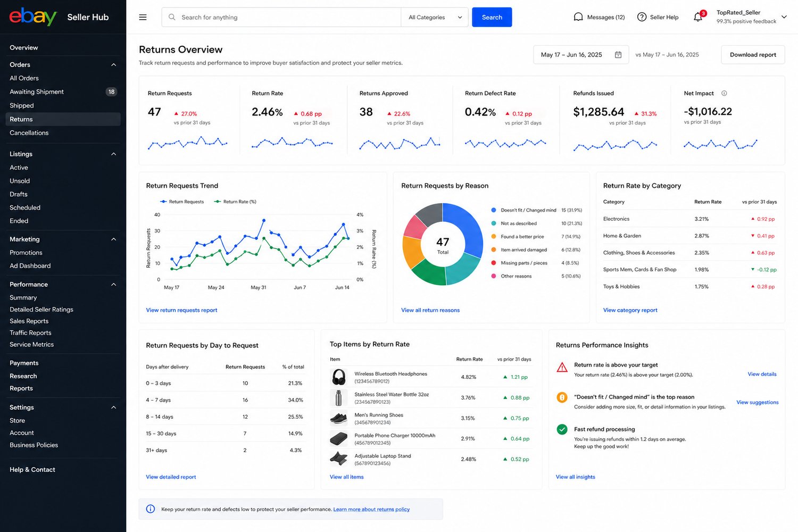Collapse the Listings sidebar section
Screen dimensions: 798x532
pyautogui.click(x=113, y=154)
